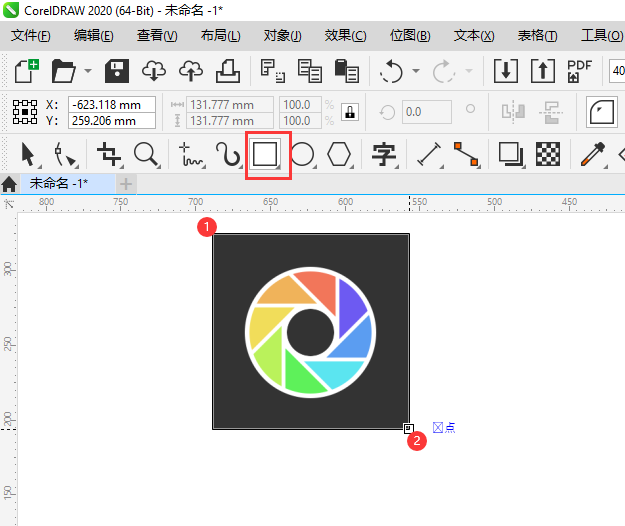The height and width of the screenshot is (526, 625).
Task: Select the Shape tool
Action: 65,154
